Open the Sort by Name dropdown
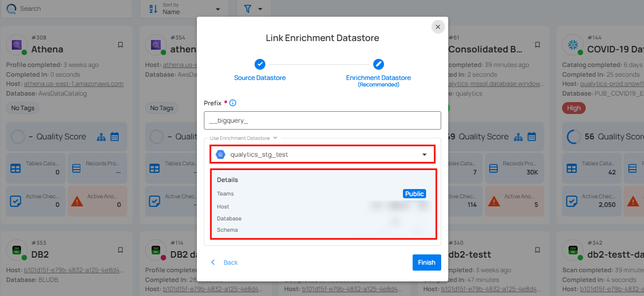The height and width of the screenshot is (296, 644). [x=184, y=9]
